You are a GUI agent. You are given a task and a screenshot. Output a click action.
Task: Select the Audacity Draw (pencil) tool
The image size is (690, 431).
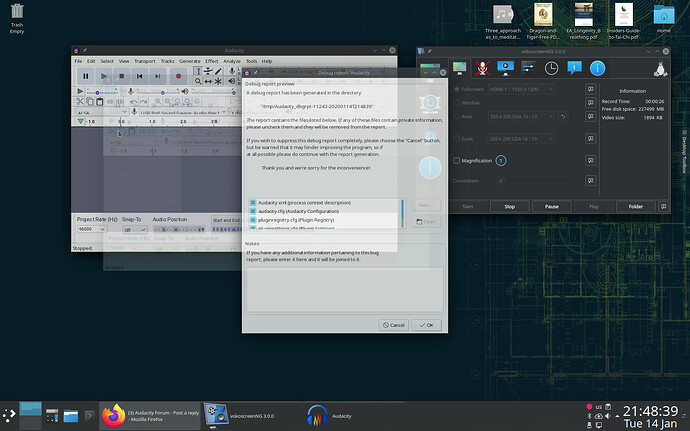[x=218, y=71]
